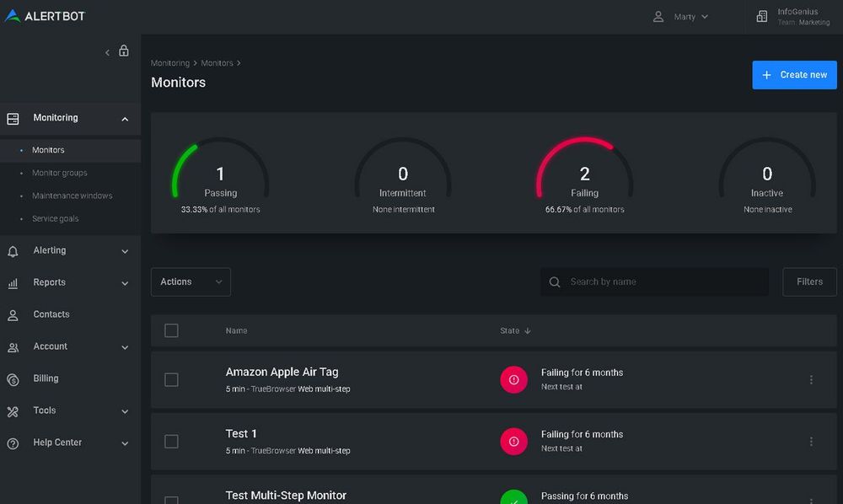This screenshot has height=504, width=843.
Task: Click the Monitoring server icon
Action: tap(13, 119)
